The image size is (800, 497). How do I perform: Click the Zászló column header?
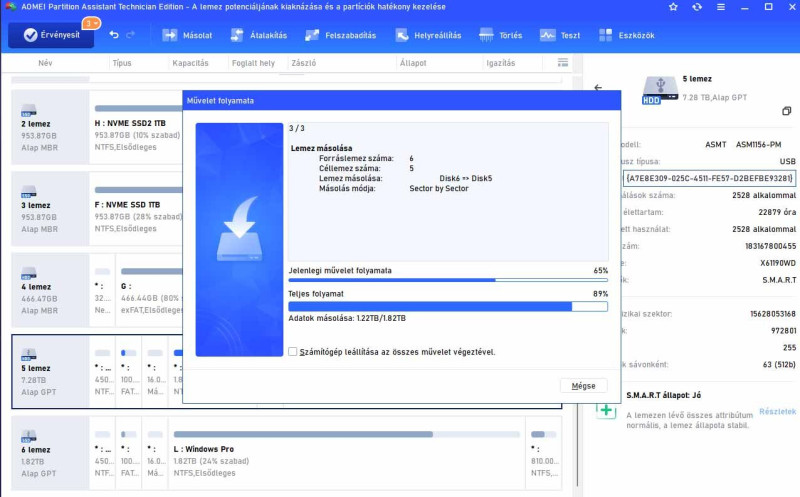coord(304,63)
